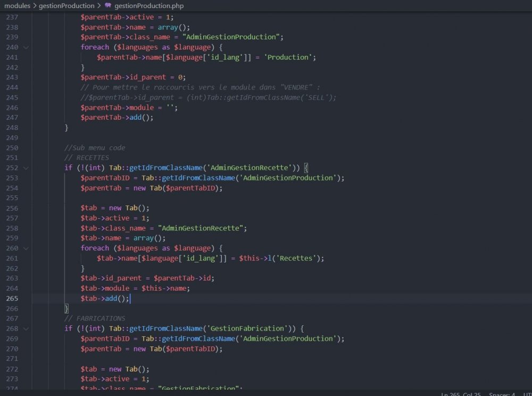Click the highlighted opening brace on line 252
Screen dimensions: 532x396
306,168
